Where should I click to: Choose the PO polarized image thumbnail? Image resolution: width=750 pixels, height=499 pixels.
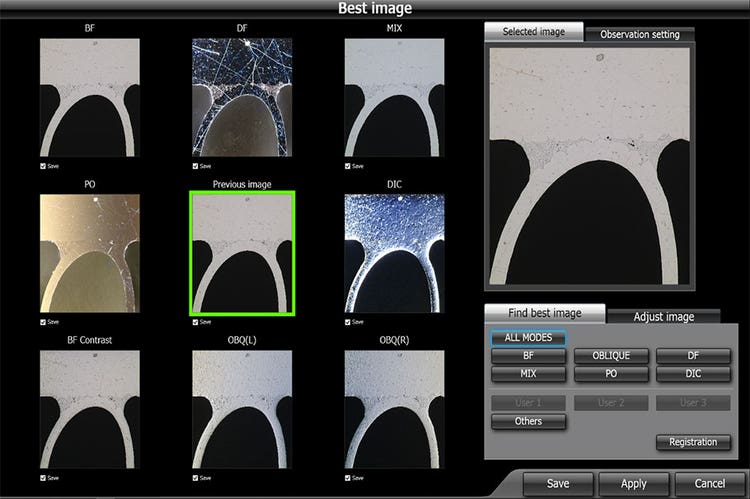pyautogui.click(x=90, y=253)
